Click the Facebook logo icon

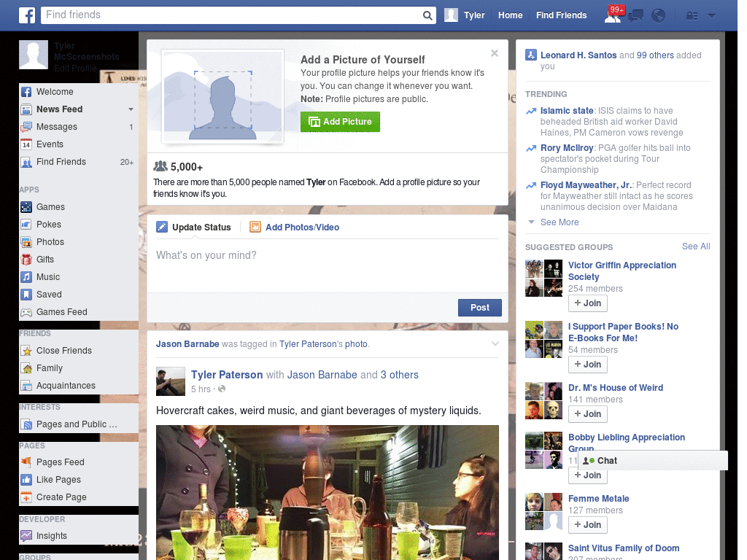27,15
